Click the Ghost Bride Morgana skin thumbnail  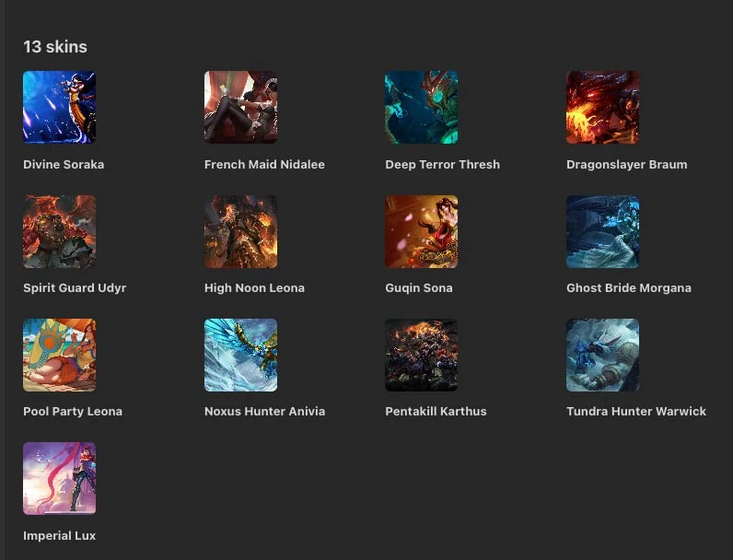tap(602, 231)
